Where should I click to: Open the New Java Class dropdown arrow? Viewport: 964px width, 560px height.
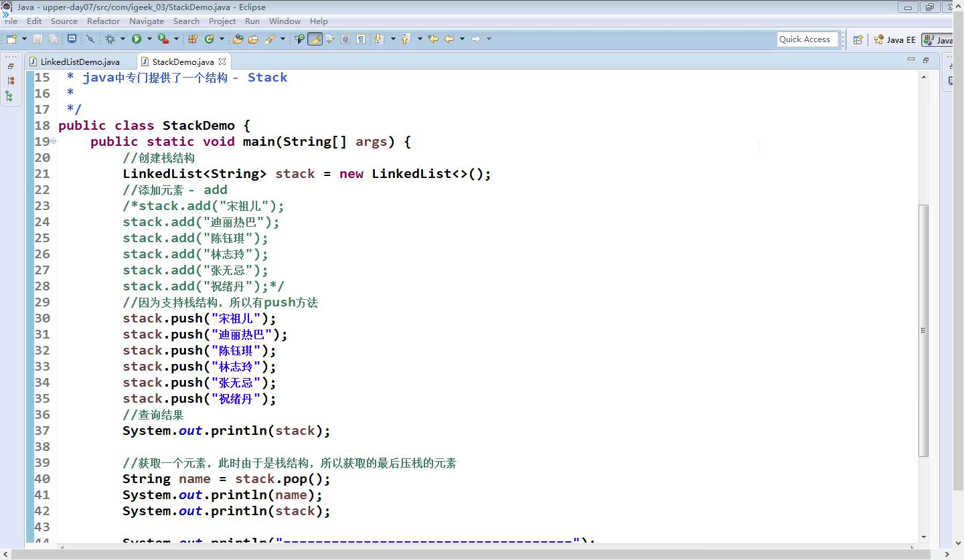pos(222,39)
